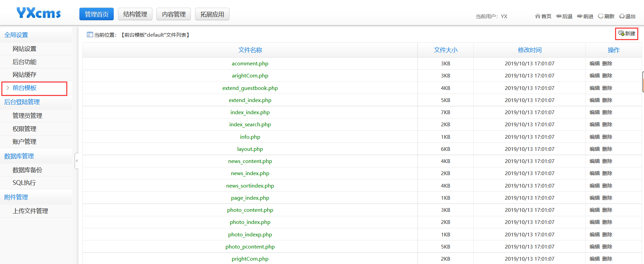Click the 新建 new file icon

621,33
